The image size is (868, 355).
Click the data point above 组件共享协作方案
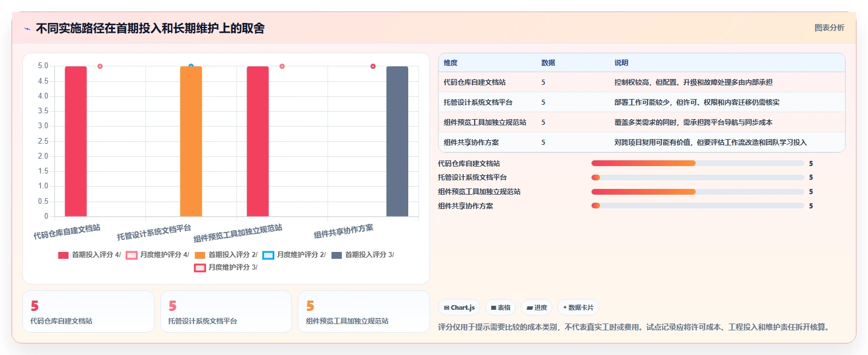(x=373, y=66)
